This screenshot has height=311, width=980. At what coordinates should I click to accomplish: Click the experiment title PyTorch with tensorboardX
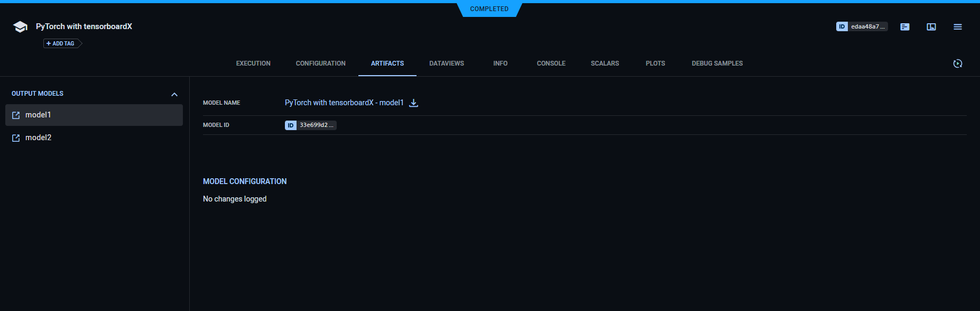click(x=84, y=26)
